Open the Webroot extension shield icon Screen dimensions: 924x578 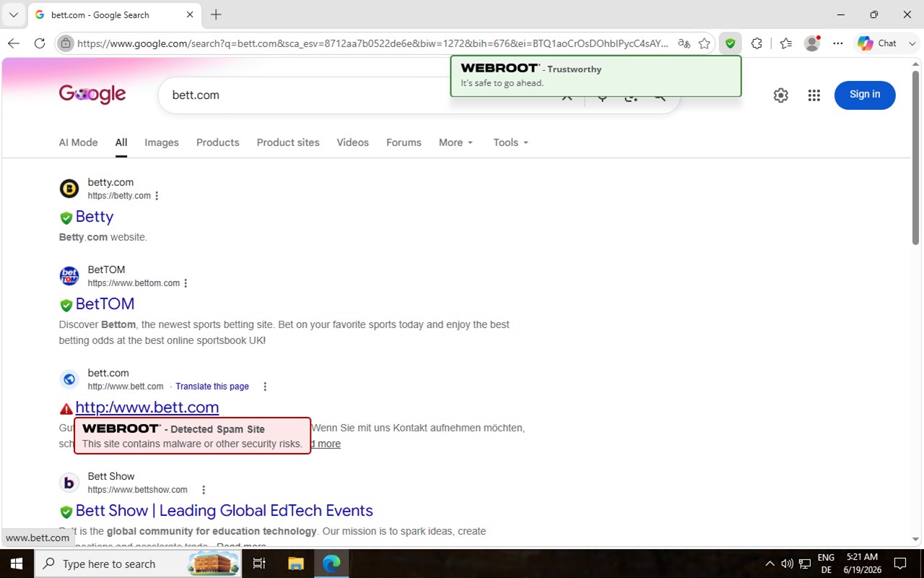731,43
